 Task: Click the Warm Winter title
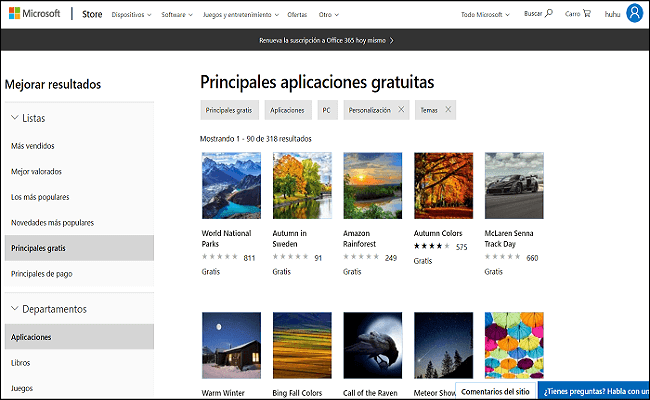[223, 393]
